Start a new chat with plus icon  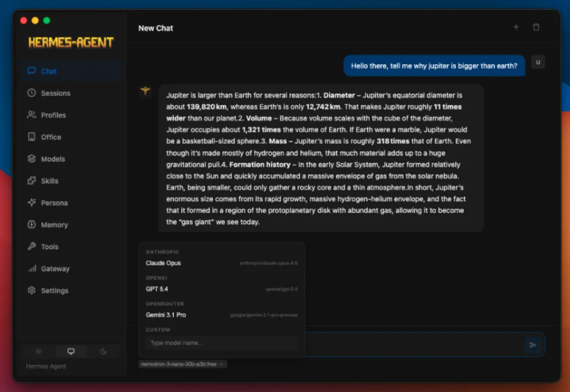point(516,27)
